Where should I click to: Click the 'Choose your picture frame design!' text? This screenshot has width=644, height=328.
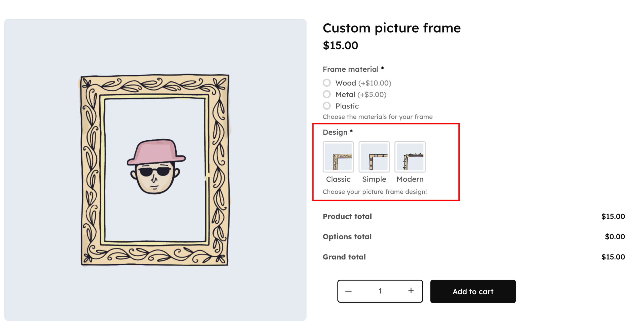(x=375, y=191)
